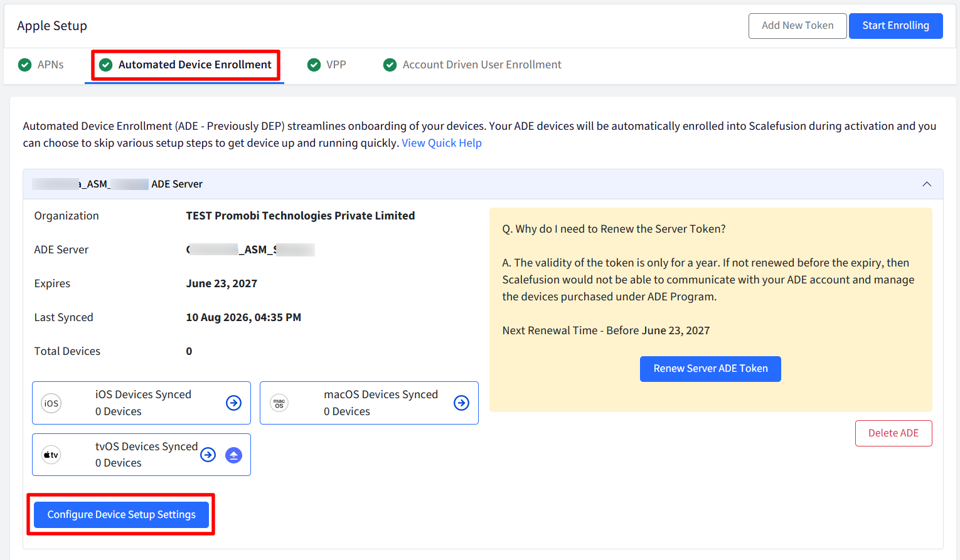Click the iOS platform icon
960x560 pixels.
(51, 403)
